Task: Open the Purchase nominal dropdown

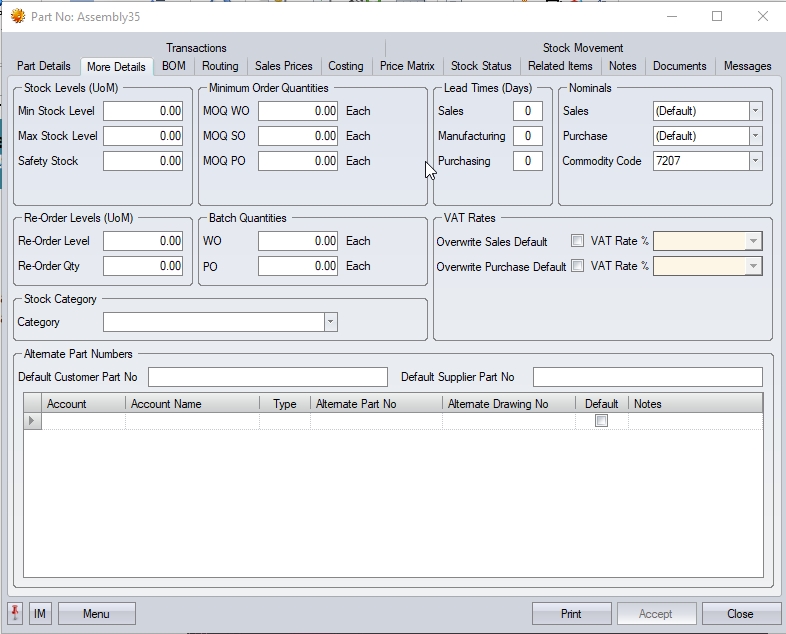Action: click(x=755, y=136)
